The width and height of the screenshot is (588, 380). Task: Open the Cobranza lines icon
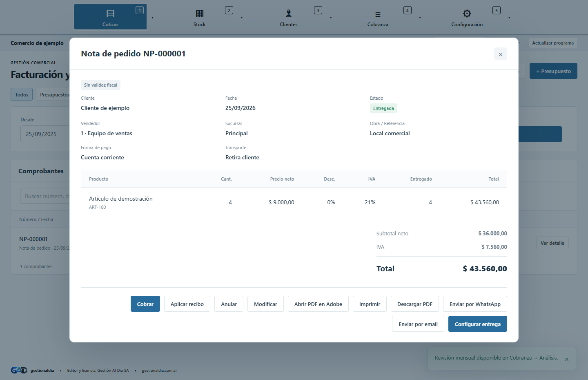[x=378, y=14]
